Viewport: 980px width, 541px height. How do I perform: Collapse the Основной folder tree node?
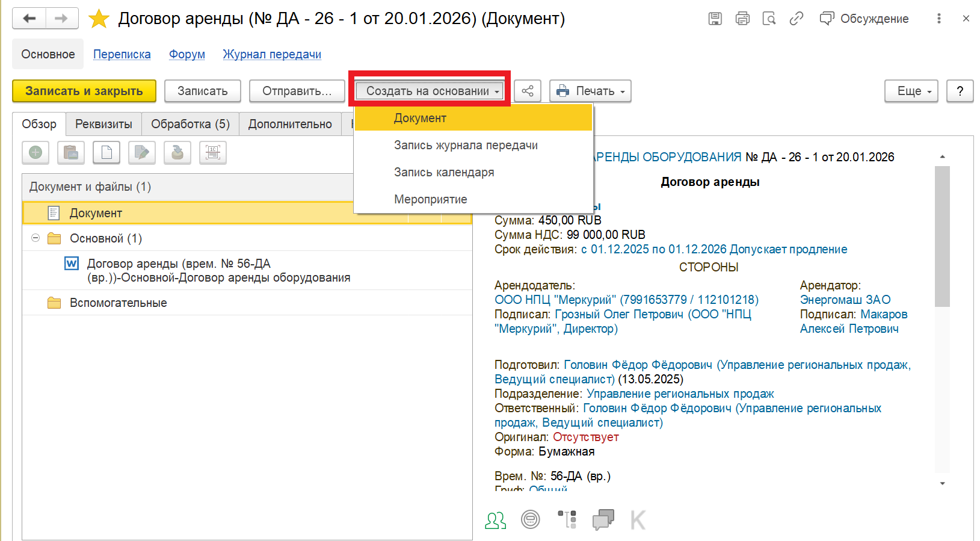tap(35, 238)
